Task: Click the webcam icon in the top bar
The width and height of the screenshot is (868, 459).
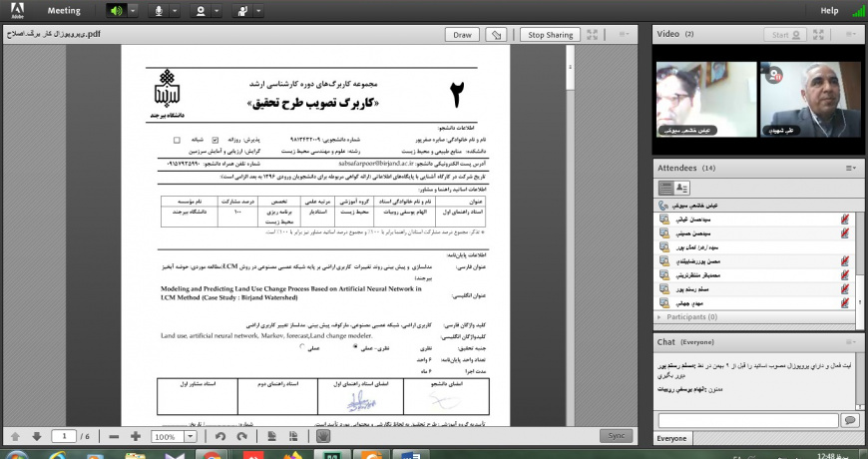Action: click(x=201, y=11)
